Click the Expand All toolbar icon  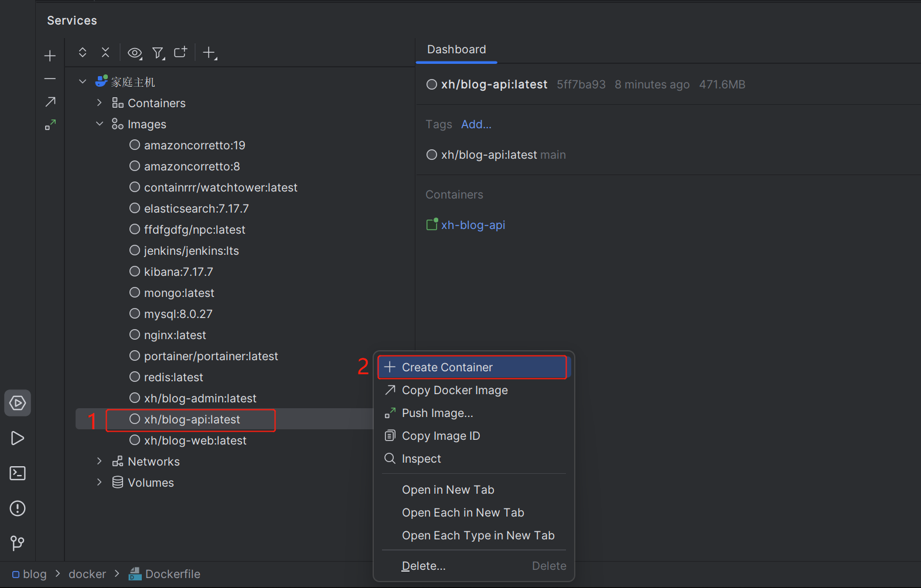[x=83, y=53]
